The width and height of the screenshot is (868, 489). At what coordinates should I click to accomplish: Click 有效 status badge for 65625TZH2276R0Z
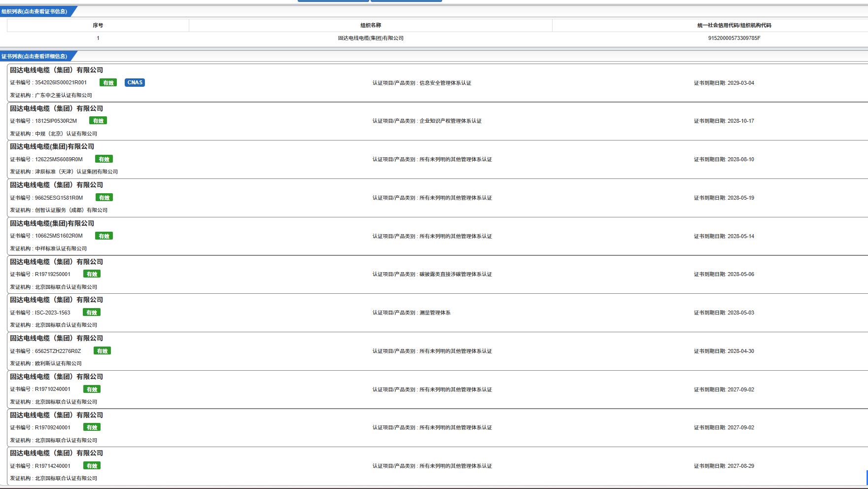pos(102,351)
